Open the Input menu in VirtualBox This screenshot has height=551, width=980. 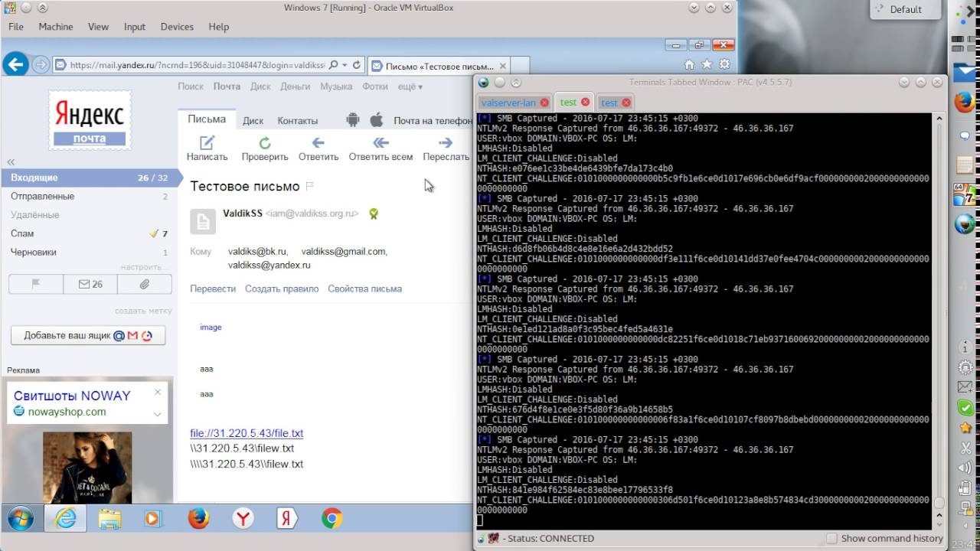[135, 27]
